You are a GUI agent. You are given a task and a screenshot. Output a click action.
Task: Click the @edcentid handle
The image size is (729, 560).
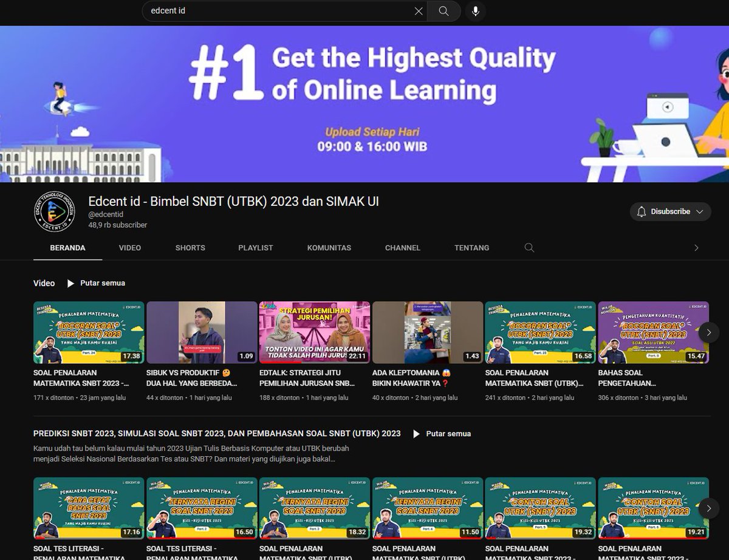point(106,214)
